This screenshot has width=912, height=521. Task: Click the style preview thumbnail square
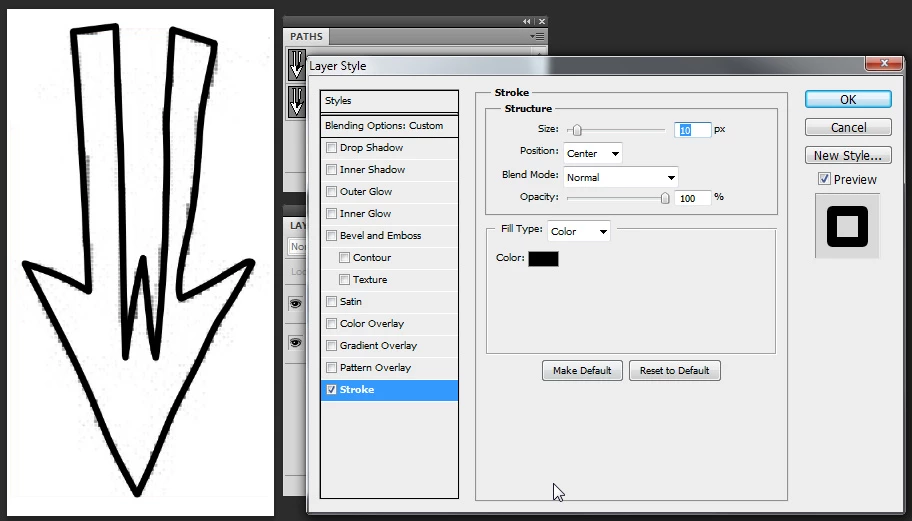(847, 226)
